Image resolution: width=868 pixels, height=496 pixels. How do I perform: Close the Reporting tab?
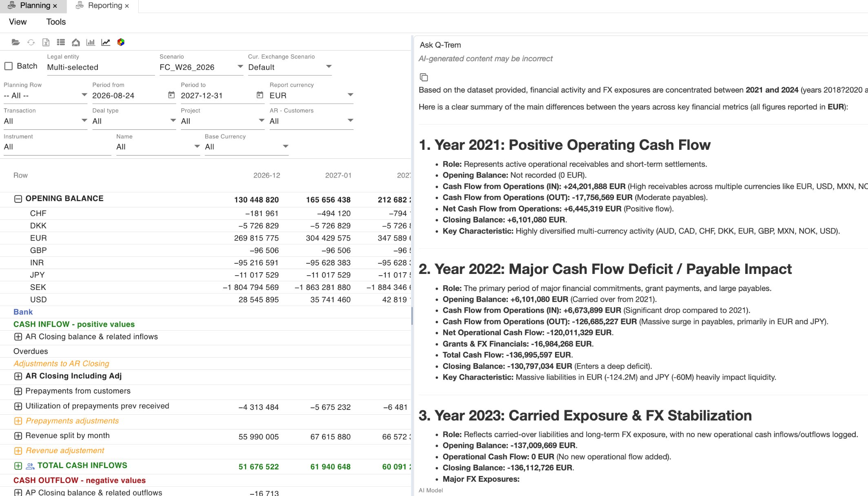click(x=127, y=6)
